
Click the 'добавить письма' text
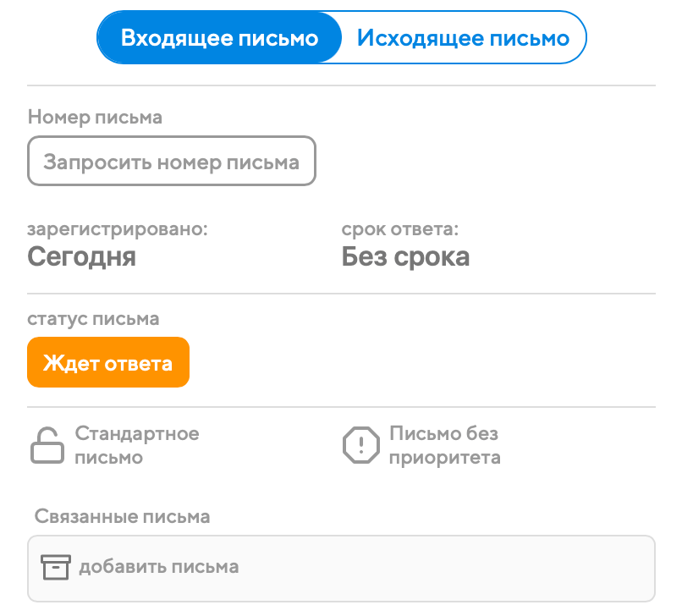pos(159,567)
